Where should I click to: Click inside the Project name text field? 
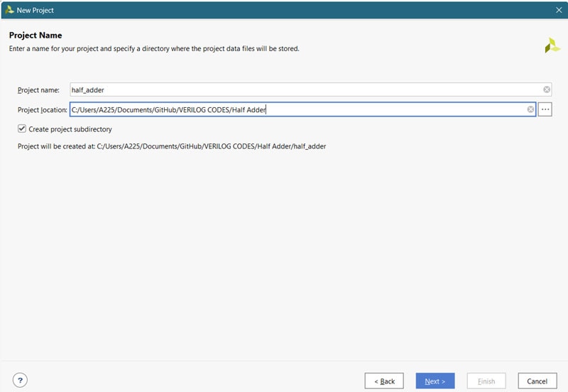point(305,89)
